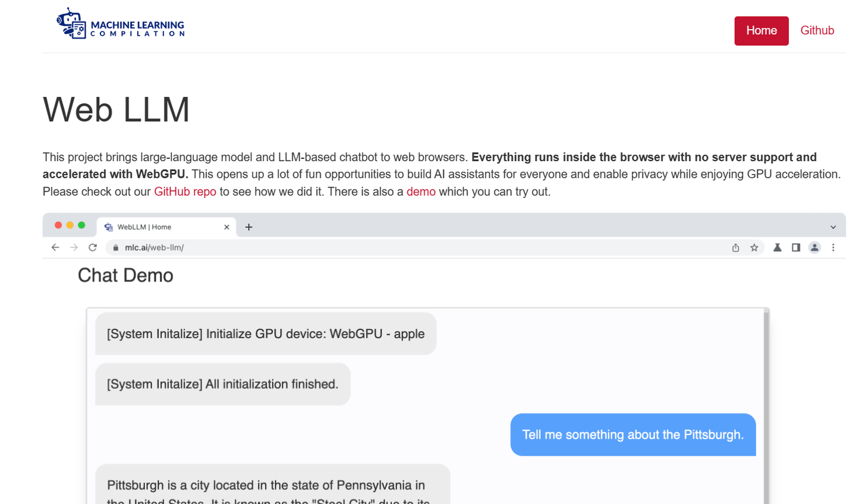This screenshot has height=504, width=856.
Task: Click the browser forward arrow
Action: [74, 247]
